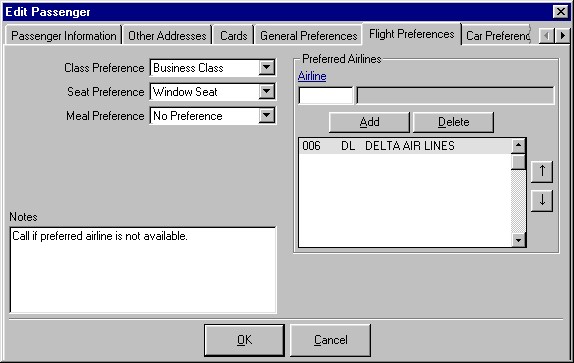Click the Add airline button

[x=369, y=122]
